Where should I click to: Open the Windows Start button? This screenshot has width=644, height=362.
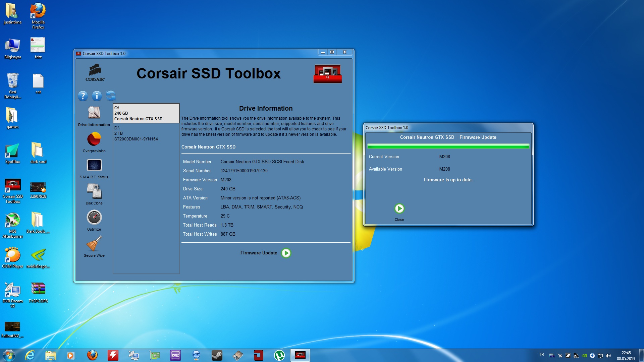coord(9,355)
